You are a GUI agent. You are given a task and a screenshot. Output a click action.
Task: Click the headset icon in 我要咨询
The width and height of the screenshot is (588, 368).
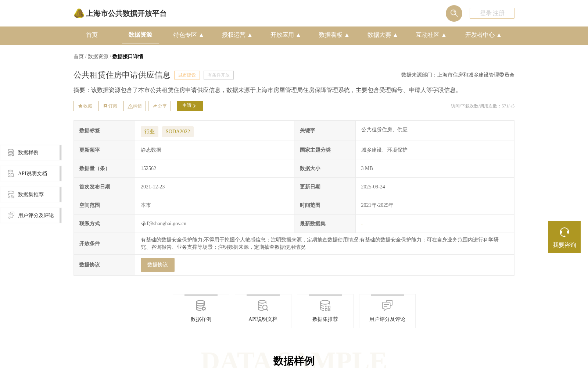click(x=564, y=232)
